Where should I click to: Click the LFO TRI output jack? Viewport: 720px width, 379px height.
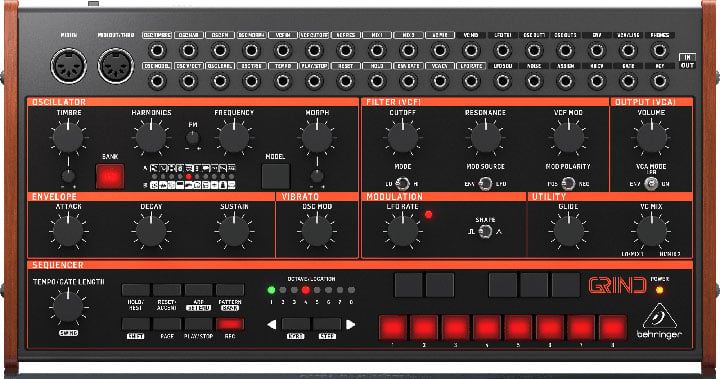[x=502, y=50]
